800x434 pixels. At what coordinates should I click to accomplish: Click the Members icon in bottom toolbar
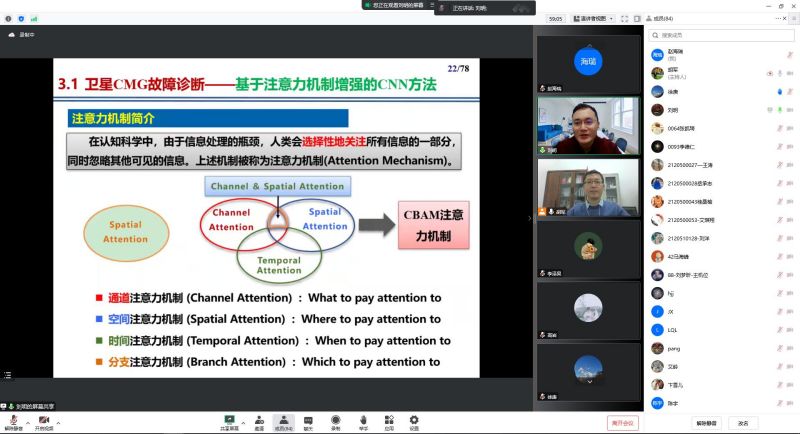pos(284,421)
